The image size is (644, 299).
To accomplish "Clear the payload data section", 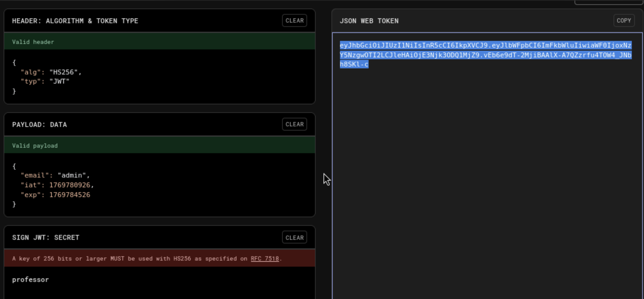I will [294, 124].
